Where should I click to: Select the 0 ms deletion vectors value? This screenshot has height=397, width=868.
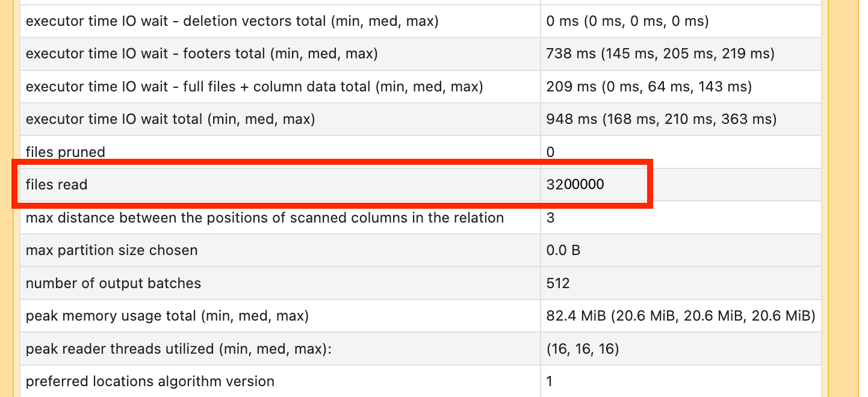tap(627, 21)
